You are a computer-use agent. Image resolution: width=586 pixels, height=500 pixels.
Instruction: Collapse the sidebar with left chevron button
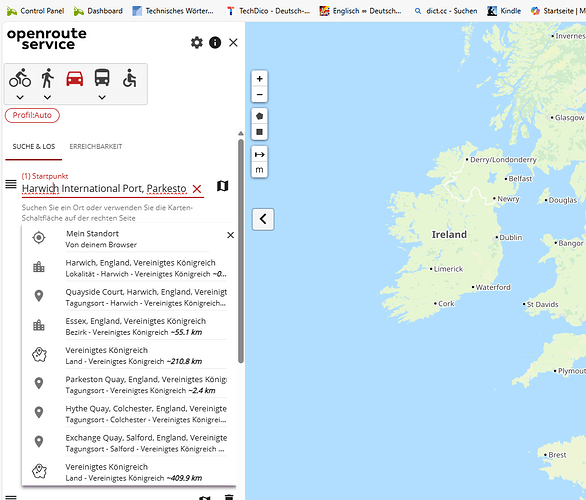click(263, 219)
